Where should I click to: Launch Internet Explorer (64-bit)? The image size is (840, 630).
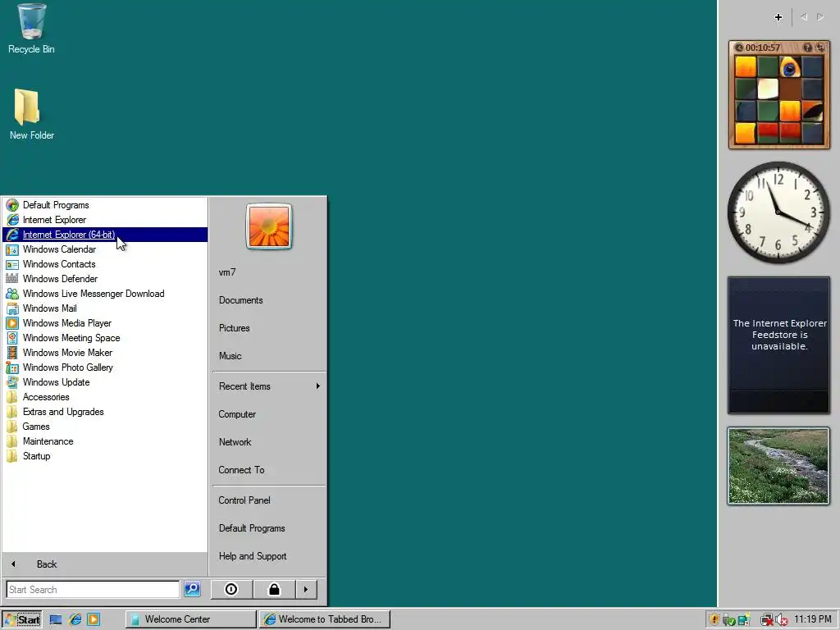104,235
